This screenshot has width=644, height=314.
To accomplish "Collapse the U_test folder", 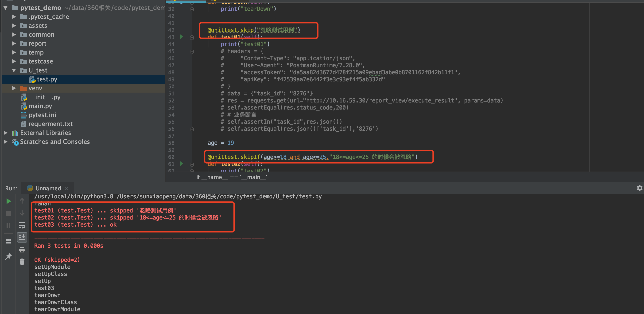I will click(14, 70).
